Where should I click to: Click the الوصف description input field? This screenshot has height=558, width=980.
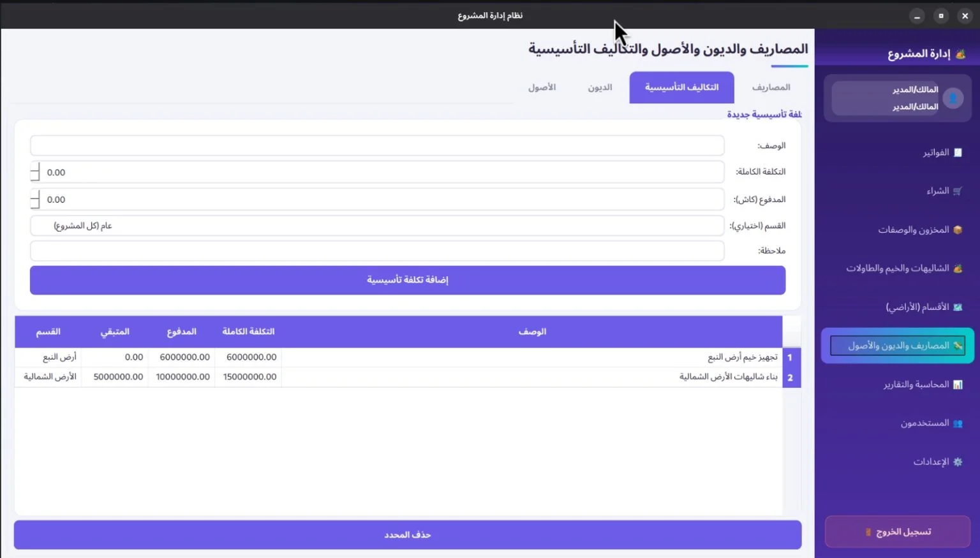tap(377, 145)
